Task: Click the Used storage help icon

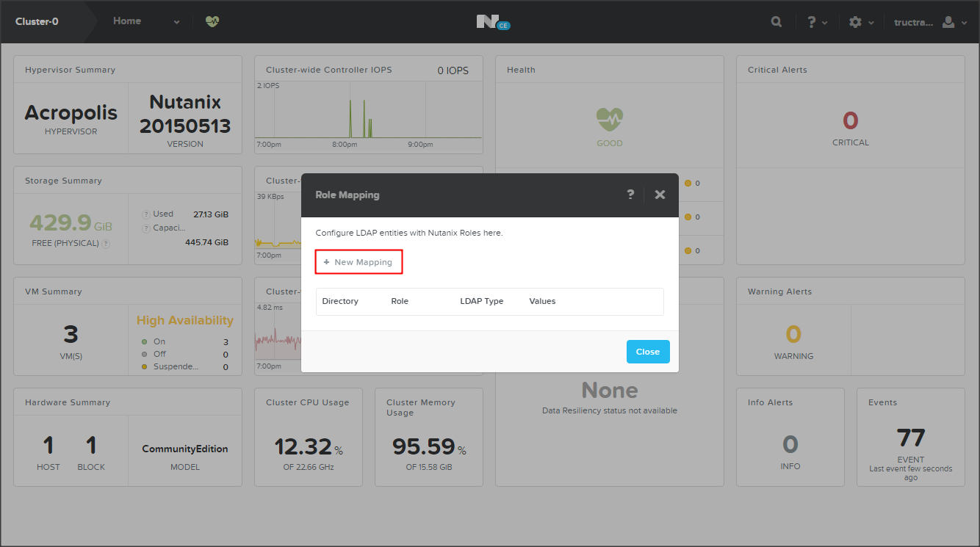Action: coord(145,214)
